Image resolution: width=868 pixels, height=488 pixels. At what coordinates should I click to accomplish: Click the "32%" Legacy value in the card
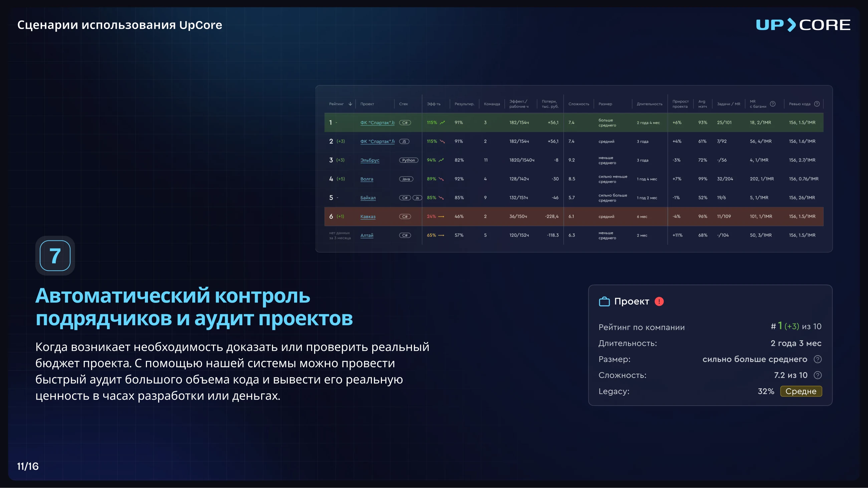tap(766, 391)
